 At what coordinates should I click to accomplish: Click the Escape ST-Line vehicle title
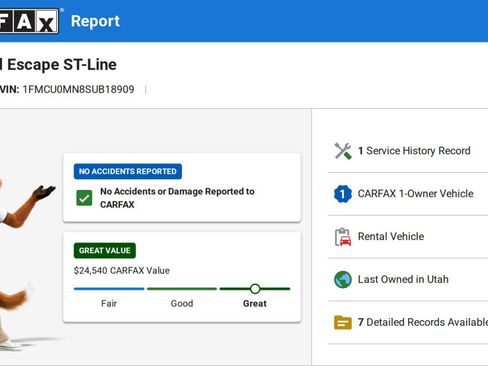[x=58, y=65]
